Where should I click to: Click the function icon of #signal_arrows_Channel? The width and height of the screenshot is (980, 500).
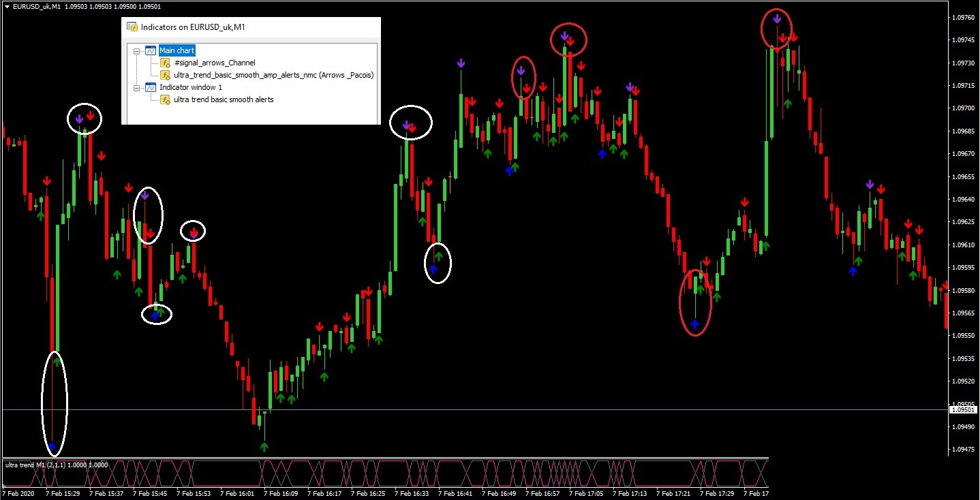(x=165, y=63)
